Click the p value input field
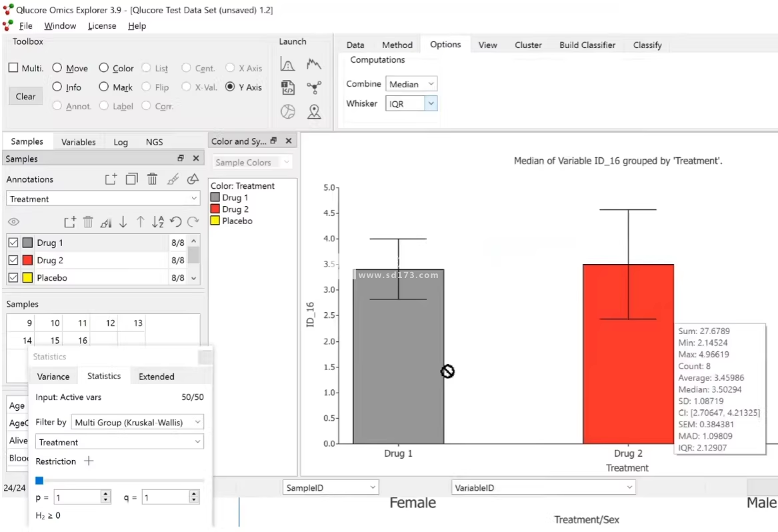Image resolution: width=778 pixels, height=532 pixels. [77, 497]
